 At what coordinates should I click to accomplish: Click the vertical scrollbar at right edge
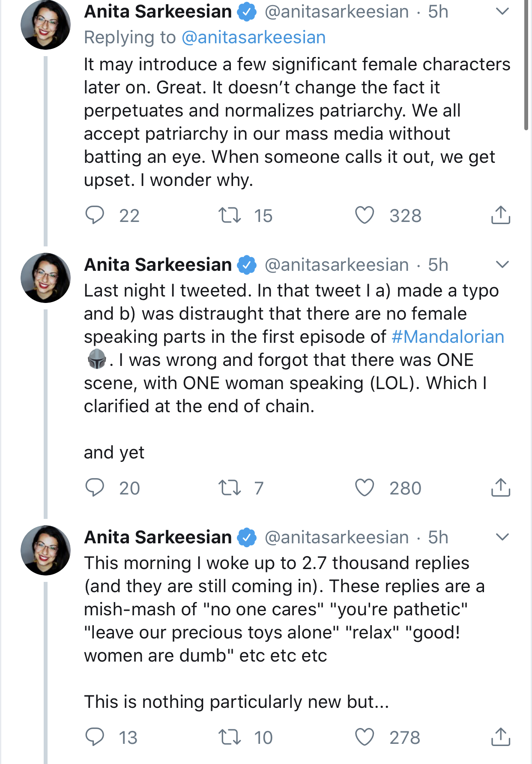(x=526, y=64)
